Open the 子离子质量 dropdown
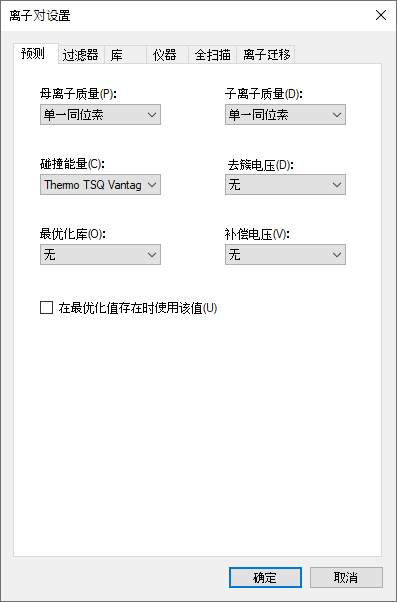Viewport: 397px width, 602px height. click(x=285, y=114)
